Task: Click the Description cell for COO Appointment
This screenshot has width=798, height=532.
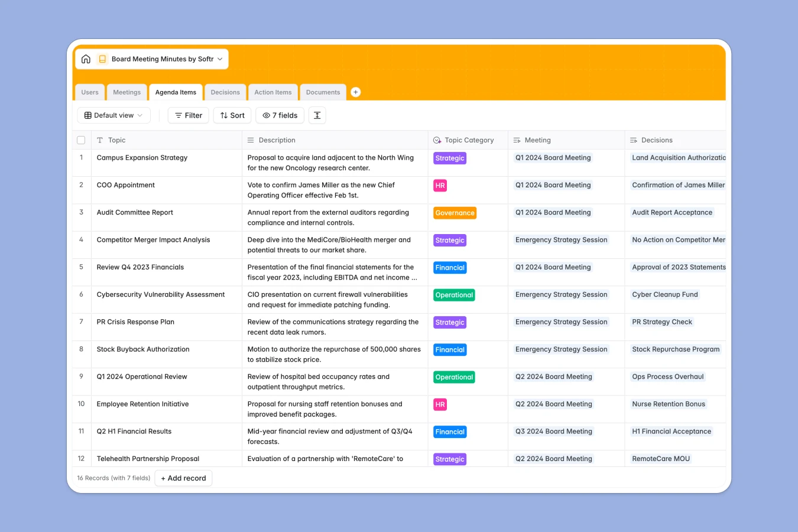Action: click(x=334, y=190)
